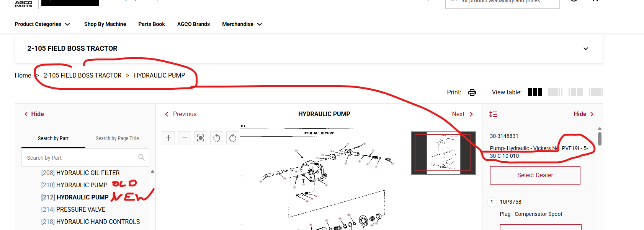This screenshot has width=644, height=230.
Task: Open [210] HYDRAULIC PUMP page
Action: (x=74, y=185)
